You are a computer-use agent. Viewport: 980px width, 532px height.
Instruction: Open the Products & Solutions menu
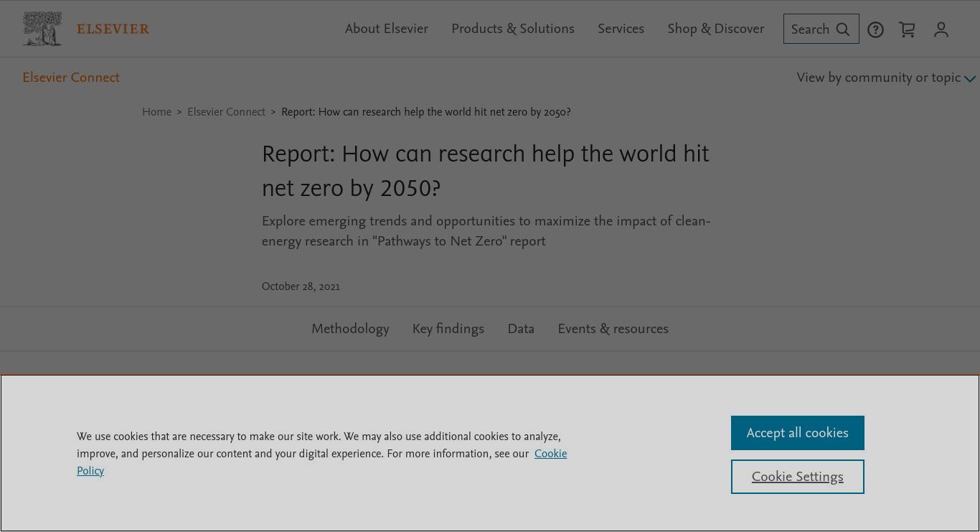click(513, 29)
